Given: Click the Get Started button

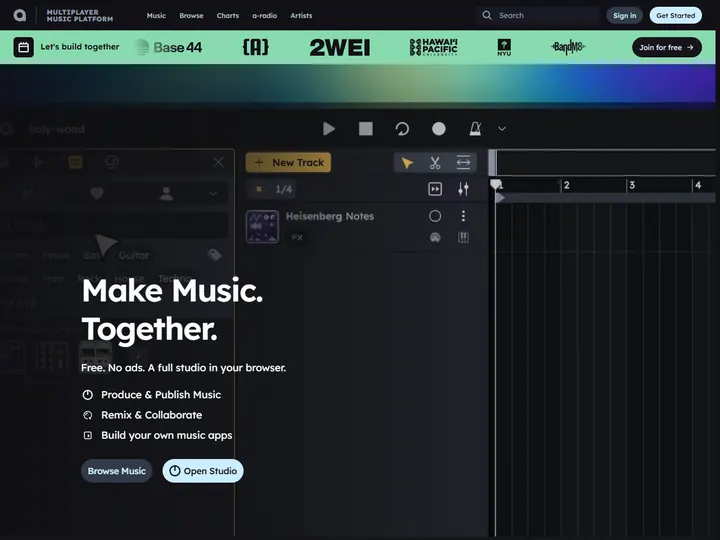Looking at the screenshot, I should [675, 16].
